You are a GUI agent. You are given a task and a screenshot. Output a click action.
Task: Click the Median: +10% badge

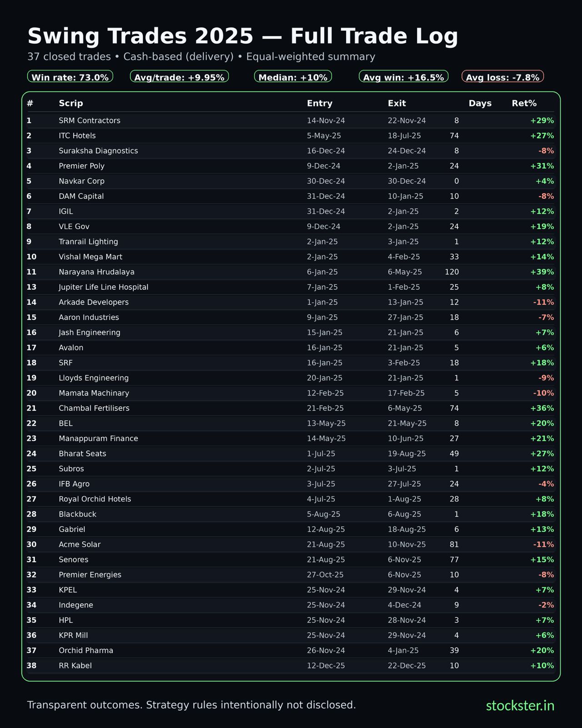coord(293,77)
